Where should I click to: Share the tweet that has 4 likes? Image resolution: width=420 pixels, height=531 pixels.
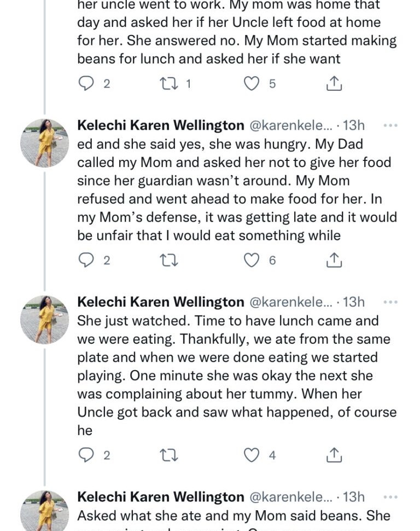334,455
